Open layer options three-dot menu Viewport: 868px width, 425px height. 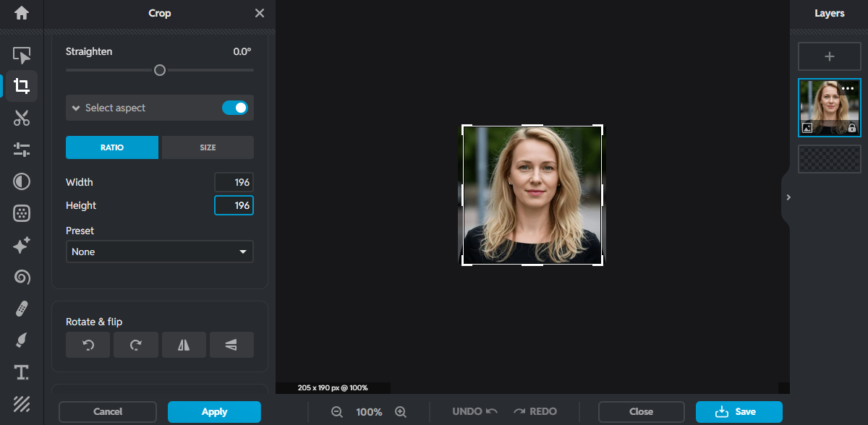click(x=848, y=88)
